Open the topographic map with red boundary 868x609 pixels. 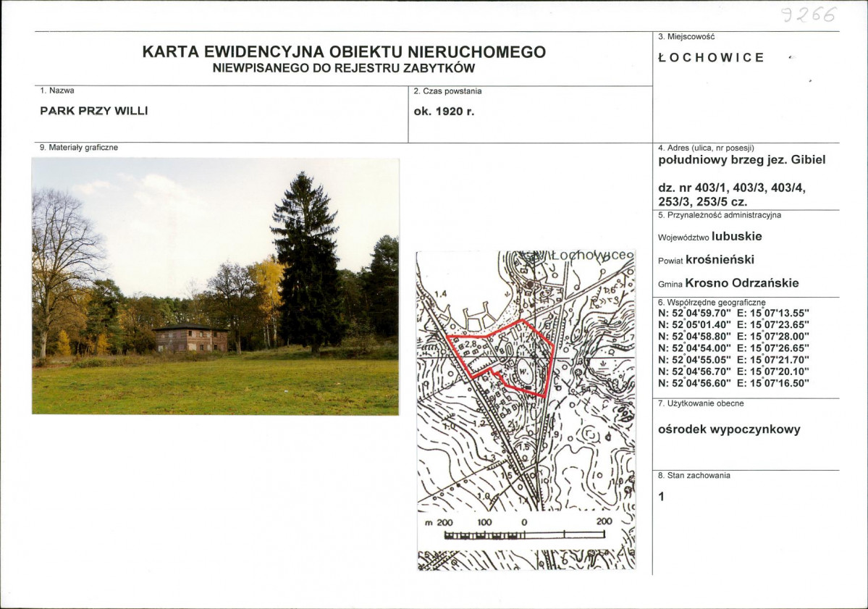click(526, 411)
